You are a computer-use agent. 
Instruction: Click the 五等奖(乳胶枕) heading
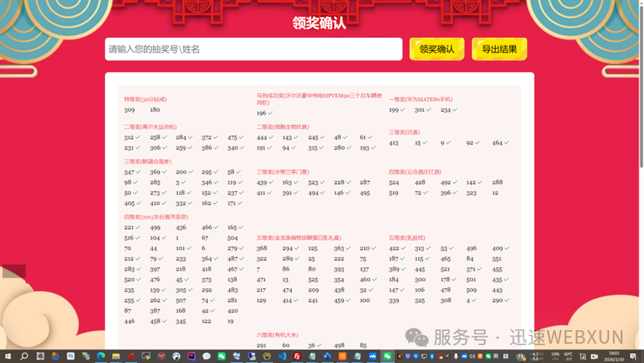point(407,238)
